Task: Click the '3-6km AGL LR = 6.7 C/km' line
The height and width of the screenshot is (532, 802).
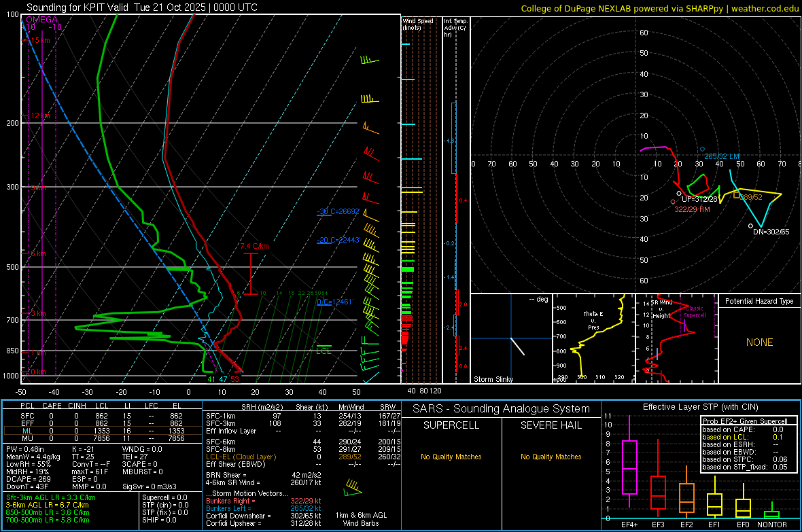Action: tap(47, 505)
